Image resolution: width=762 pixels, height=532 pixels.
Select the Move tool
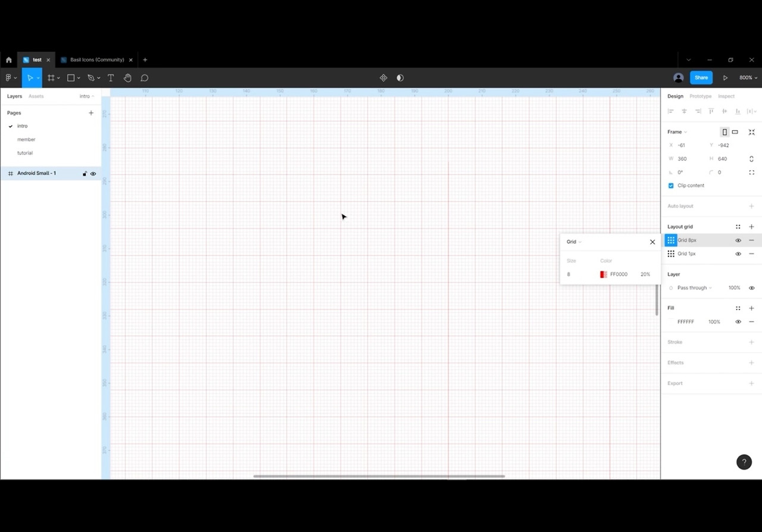coord(29,78)
